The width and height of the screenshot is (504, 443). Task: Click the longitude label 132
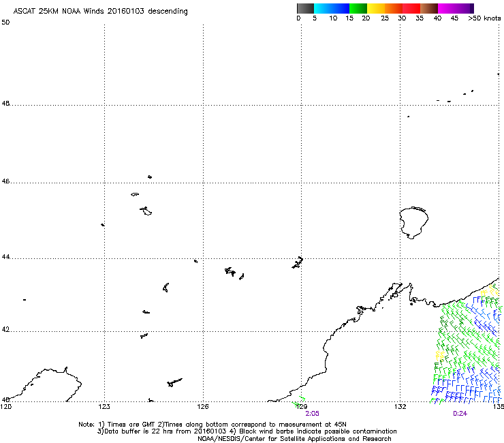tap(400, 407)
